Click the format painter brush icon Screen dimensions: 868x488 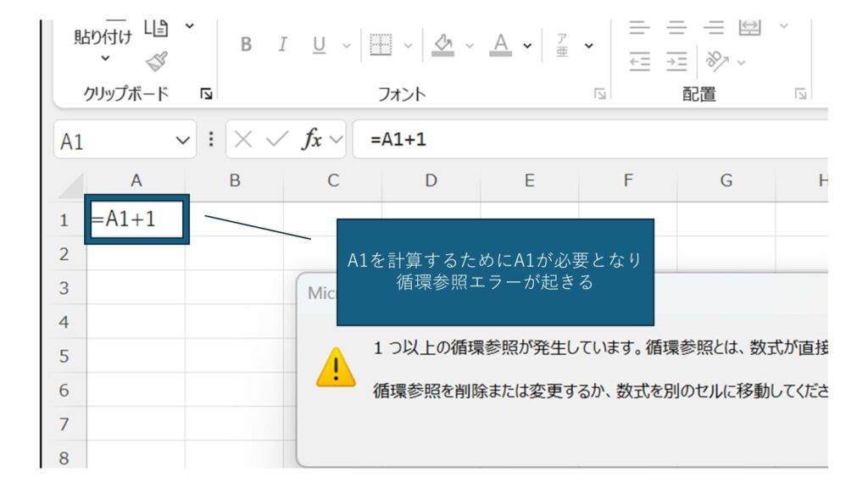[155, 61]
